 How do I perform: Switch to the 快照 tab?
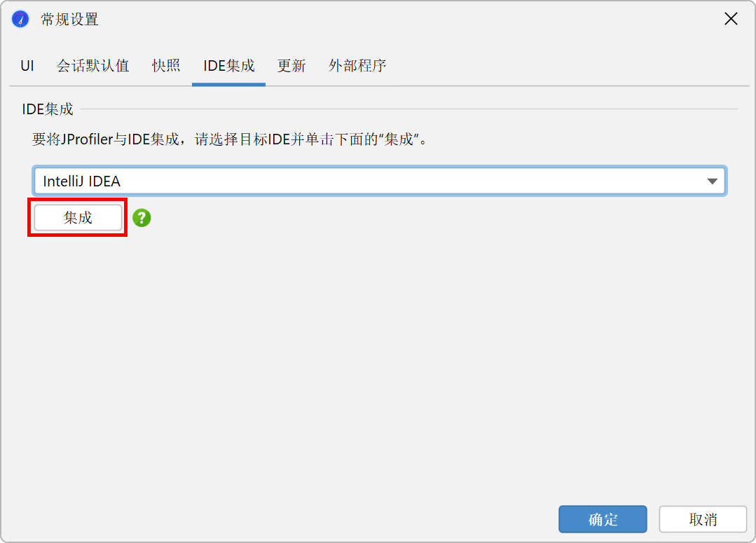tap(166, 66)
